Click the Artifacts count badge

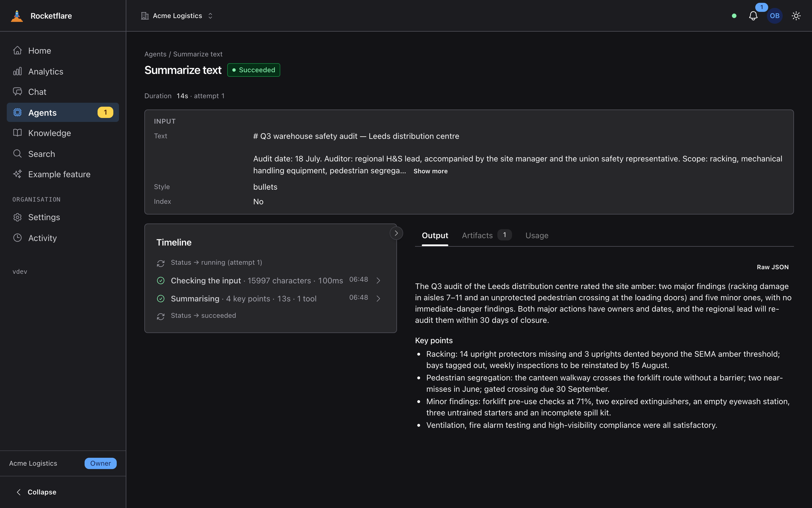point(505,235)
